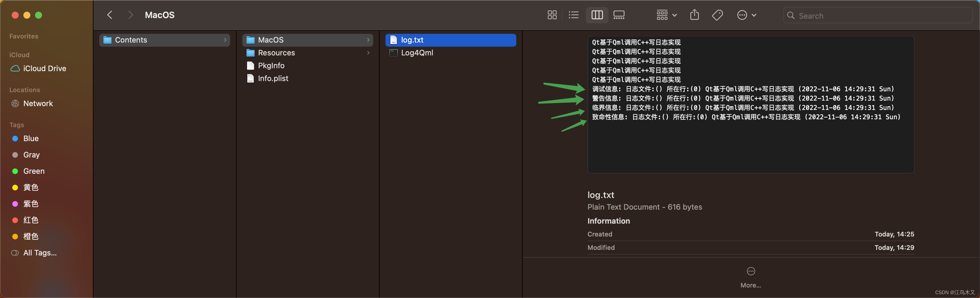Click the tag icon in the toolbar

[717, 15]
